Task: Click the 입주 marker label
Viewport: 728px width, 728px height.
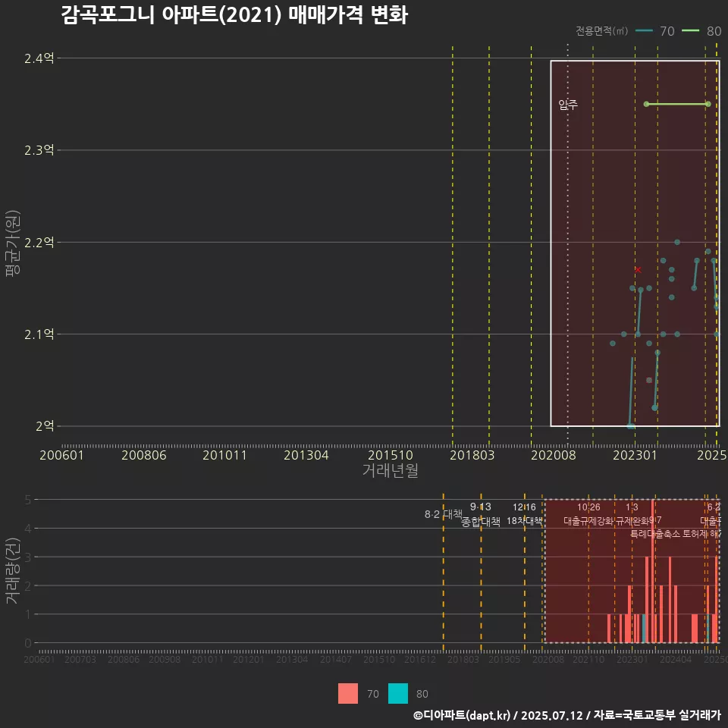Action: 568,105
